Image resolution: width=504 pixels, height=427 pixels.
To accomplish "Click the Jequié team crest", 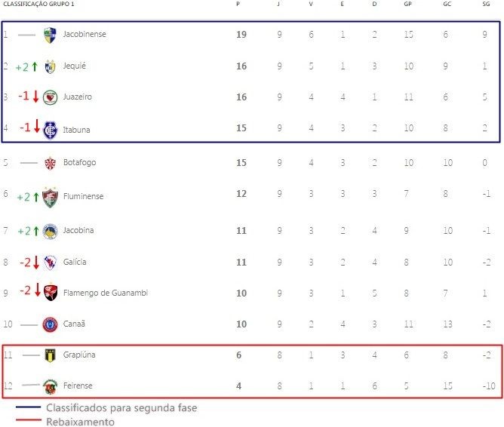I will click(50, 66).
